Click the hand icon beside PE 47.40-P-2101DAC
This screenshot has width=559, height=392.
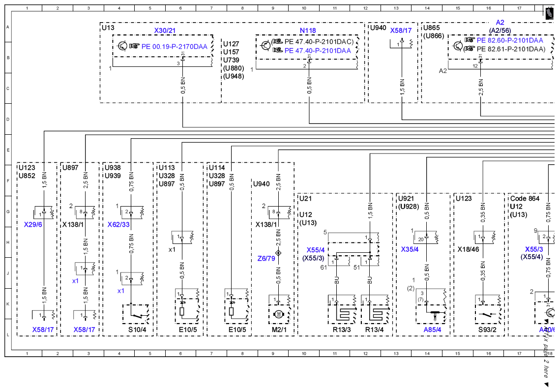coord(277,41)
